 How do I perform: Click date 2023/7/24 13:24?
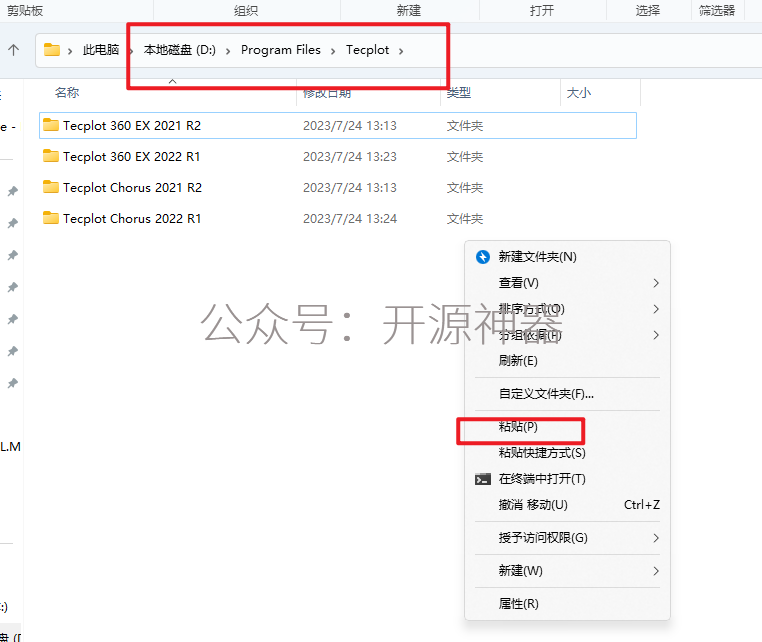point(350,219)
